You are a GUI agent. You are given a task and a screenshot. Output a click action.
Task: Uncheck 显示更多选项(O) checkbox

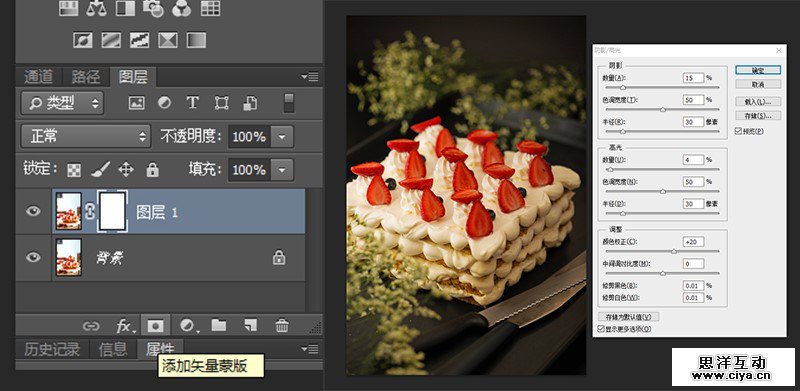(601, 329)
